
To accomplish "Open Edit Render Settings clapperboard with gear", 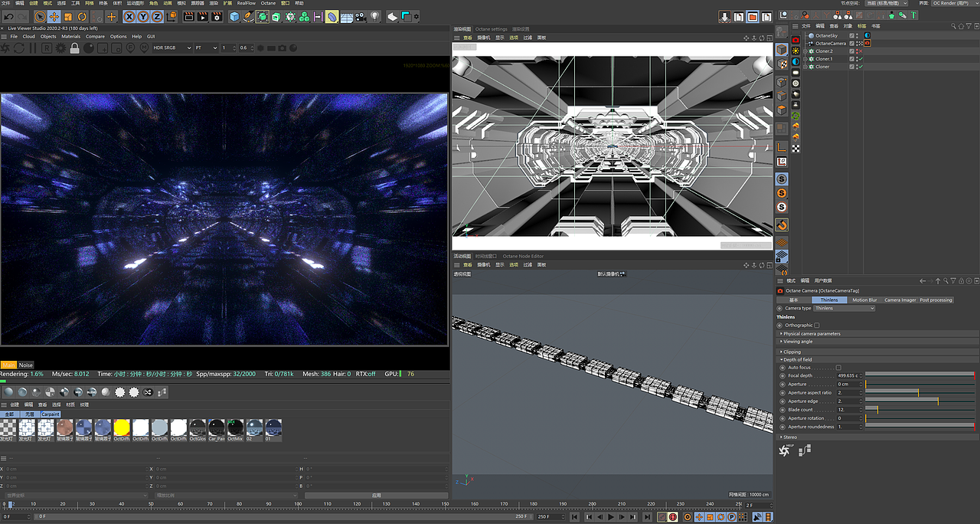I will 217,16.
